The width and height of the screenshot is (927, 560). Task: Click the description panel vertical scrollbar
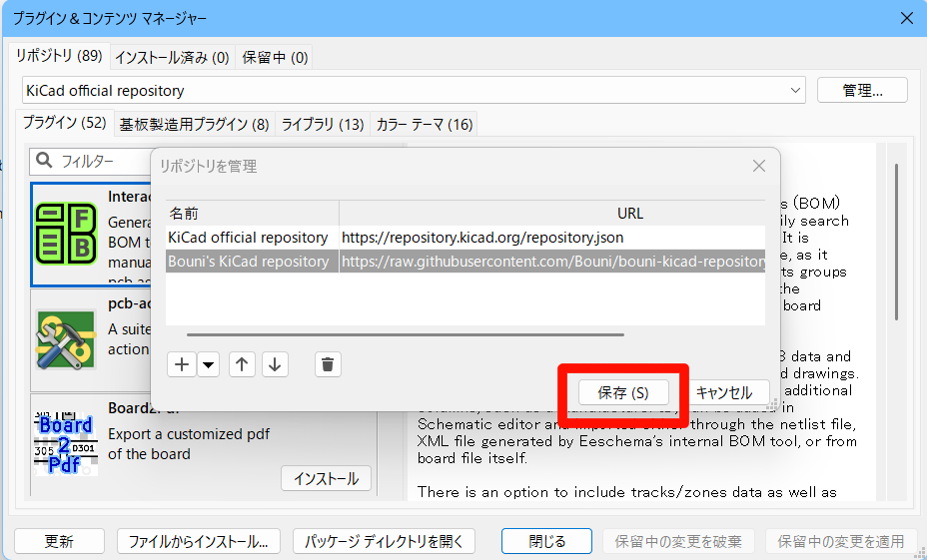pos(896,243)
